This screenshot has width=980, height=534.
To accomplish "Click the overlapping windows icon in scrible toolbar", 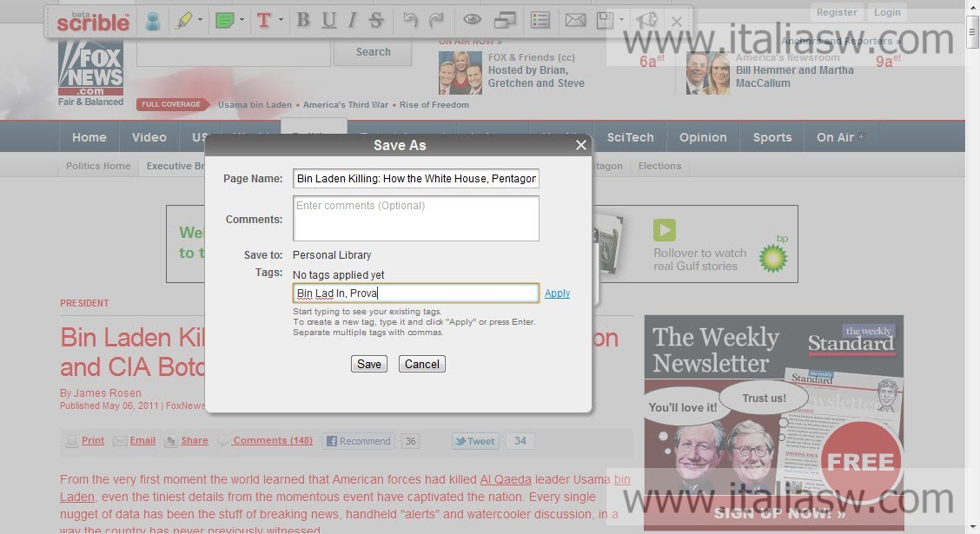I will [x=505, y=21].
